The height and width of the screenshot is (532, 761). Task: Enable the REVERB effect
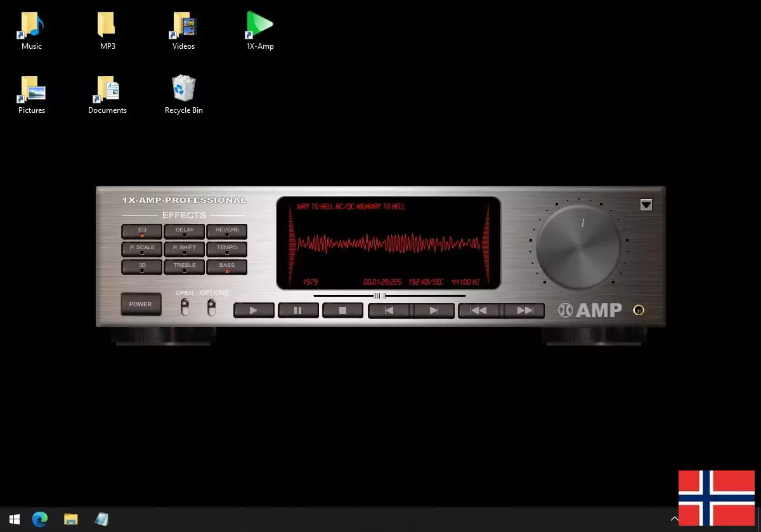(x=226, y=230)
